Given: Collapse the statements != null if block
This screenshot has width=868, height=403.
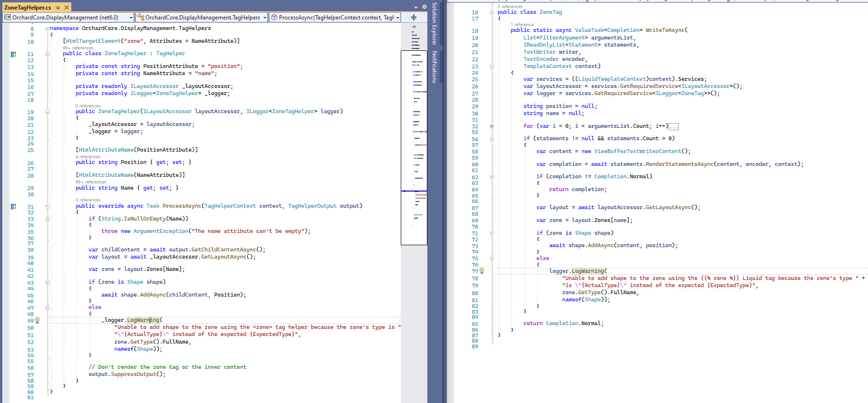Looking at the screenshot, I should (492, 139).
